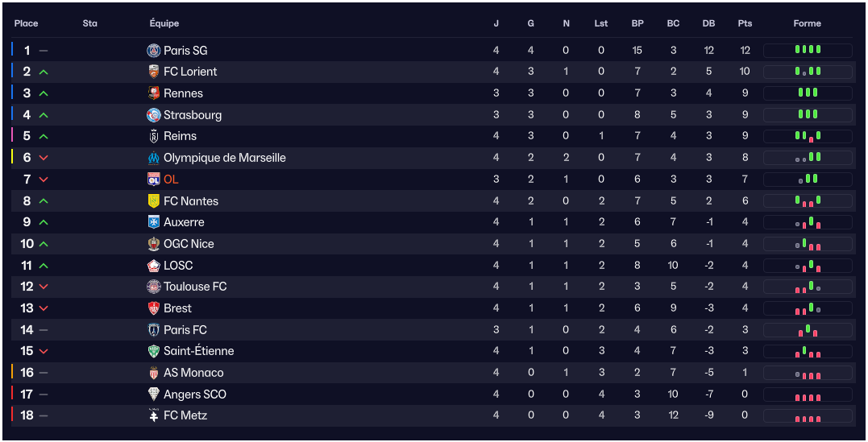Viewport: 868px width, 442px height.
Task: Click the FC Lorient club logo
Action: [154, 72]
